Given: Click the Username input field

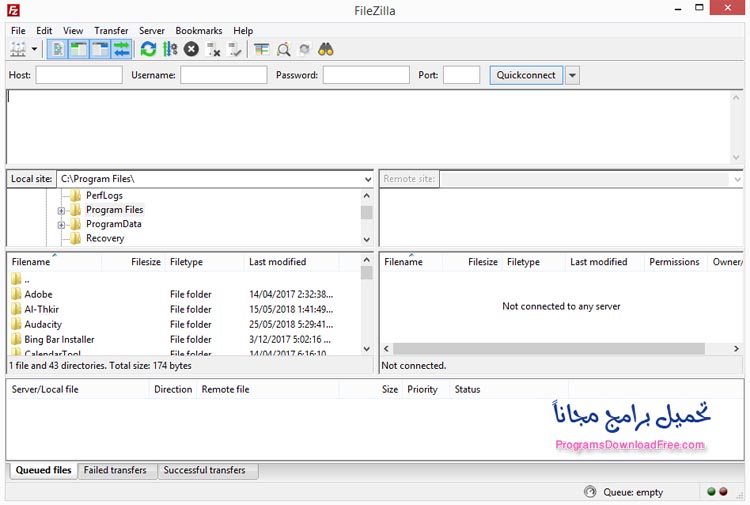Looking at the screenshot, I should [223, 75].
